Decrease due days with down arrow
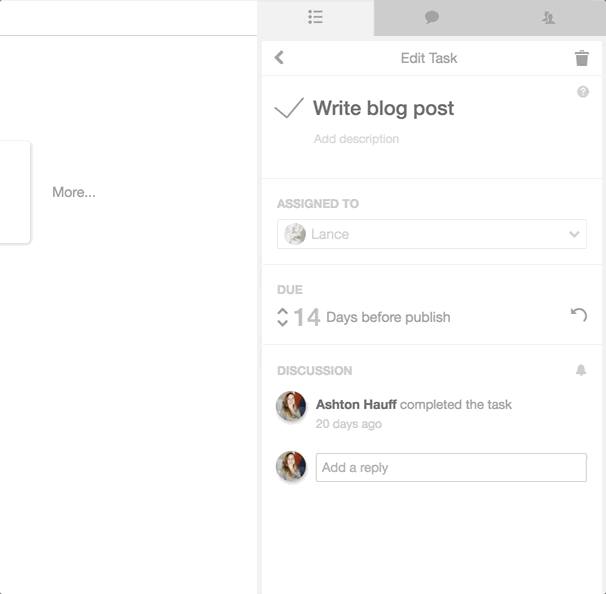The image size is (606, 594). pyautogui.click(x=283, y=323)
